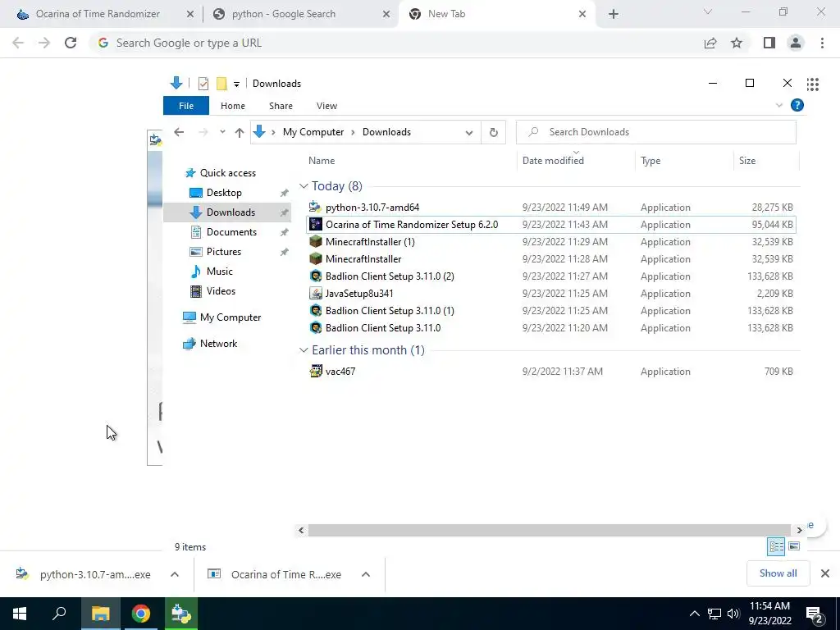The height and width of the screenshot is (630, 840).
Task: Collapse the Today (8) group
Action: pos(304,186)
